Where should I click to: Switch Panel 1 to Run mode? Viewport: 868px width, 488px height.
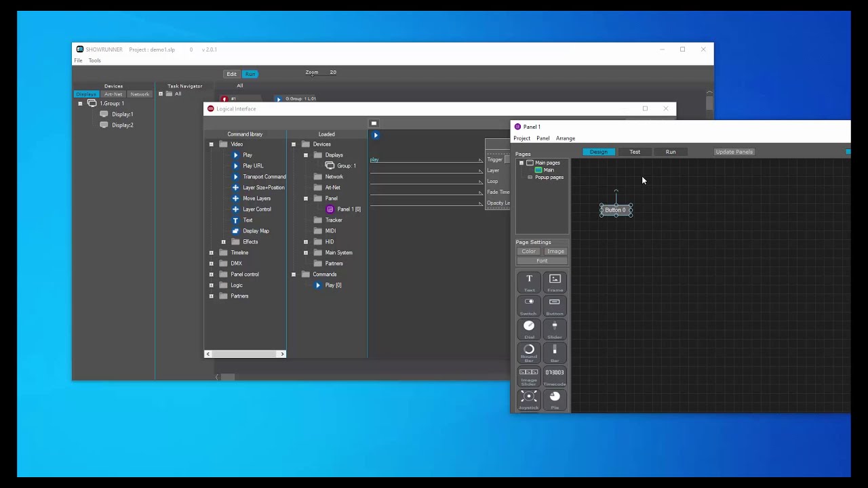671,152
